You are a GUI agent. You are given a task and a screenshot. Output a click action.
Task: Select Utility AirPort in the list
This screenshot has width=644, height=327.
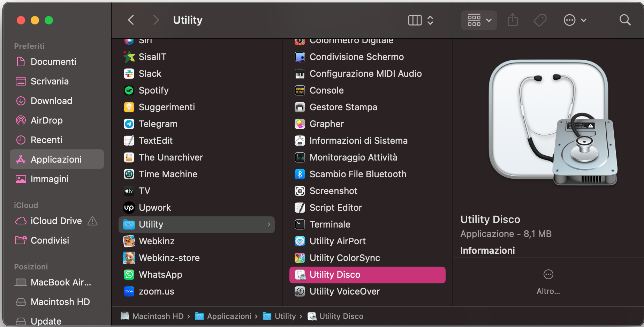[368, 241]
